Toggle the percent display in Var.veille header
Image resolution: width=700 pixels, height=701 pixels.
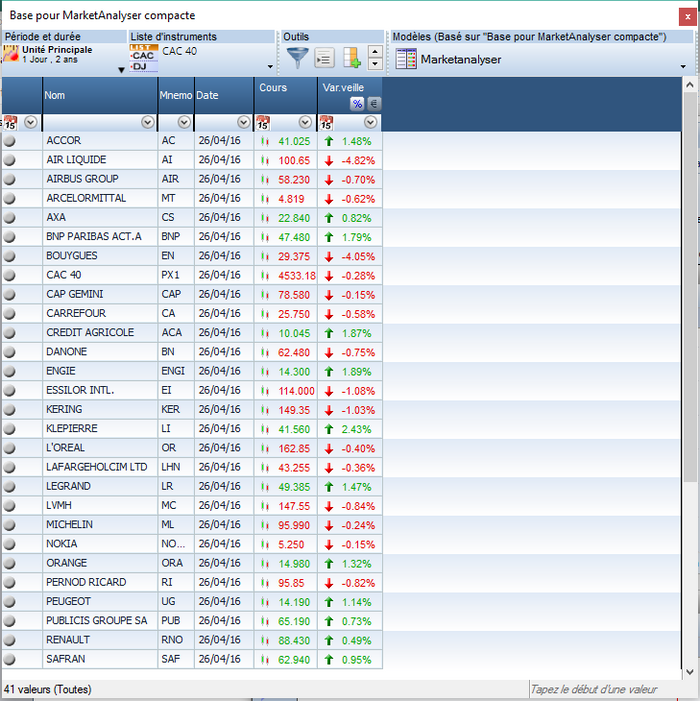[x=357, y=104]
